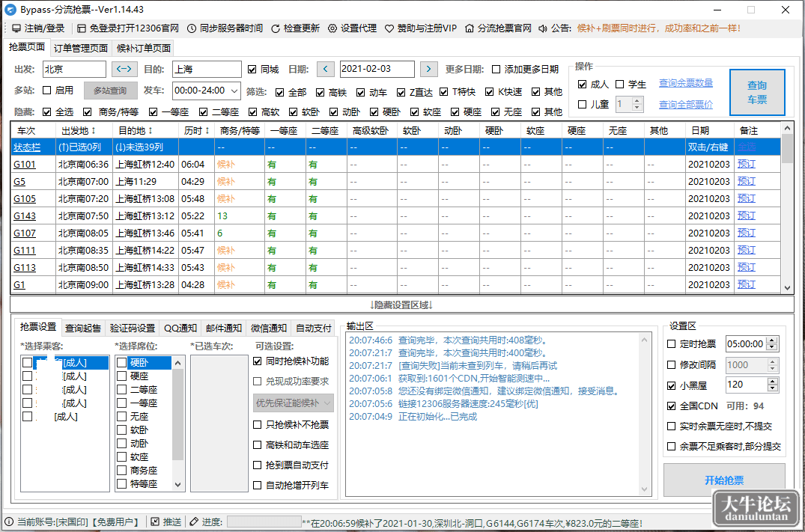Viewport: 805px width, 532px height.
Task: Open 验证码设置 tab
Action: tap(133, 328)
